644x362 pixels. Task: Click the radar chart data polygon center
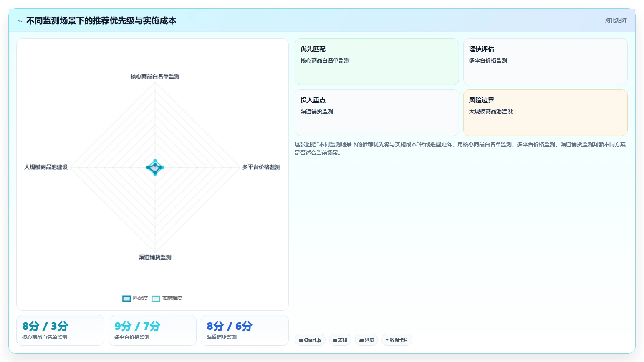(x=155, y=167)
